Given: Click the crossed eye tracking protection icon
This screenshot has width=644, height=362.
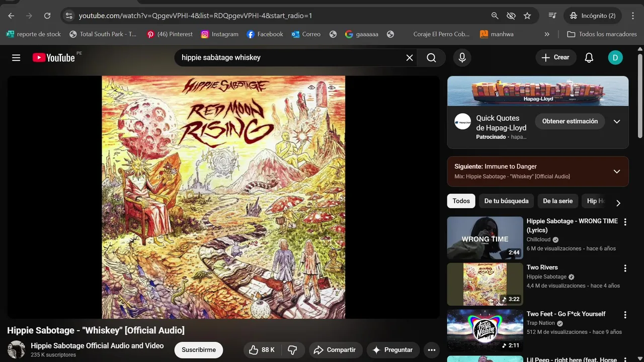Looking at the screenshot, I should coord(511,16).
